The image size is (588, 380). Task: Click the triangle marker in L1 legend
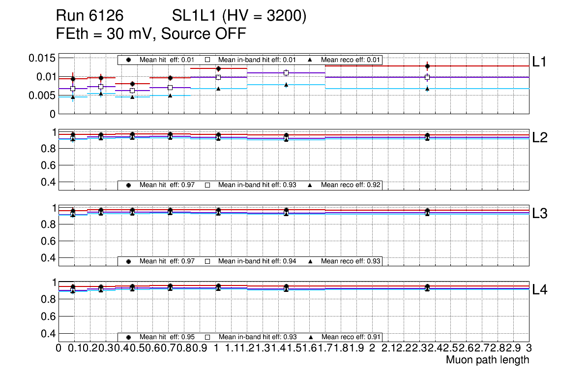tap(310, 60)
